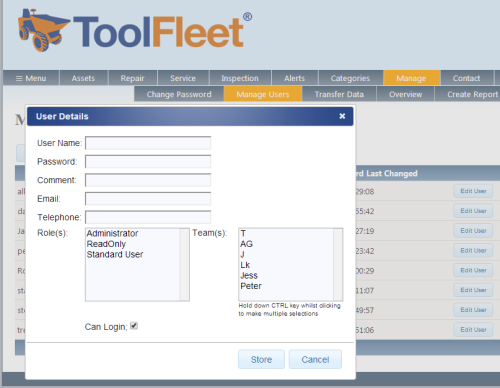Open the Categories menu
The width and height of the screenshot is (500, 388).
pyautogui.click(x=350, y=78)
